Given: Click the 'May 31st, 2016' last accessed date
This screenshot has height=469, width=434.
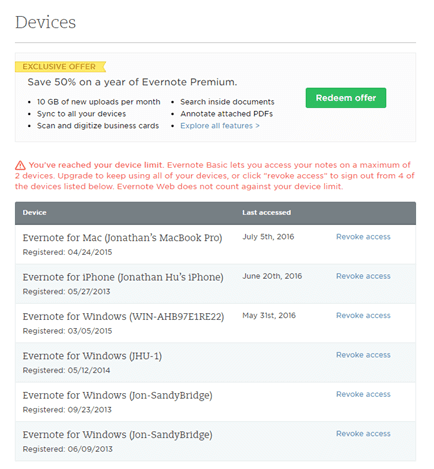Looking at the screenshot, I should click(x=269, y=315).
